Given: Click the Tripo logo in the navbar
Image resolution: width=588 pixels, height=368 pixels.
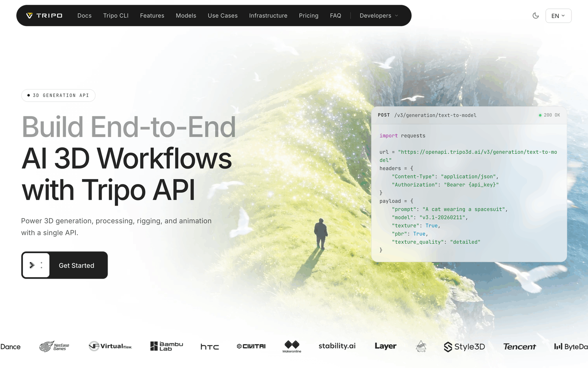Looking at the screenshot, I should click(x=44, y=15).
